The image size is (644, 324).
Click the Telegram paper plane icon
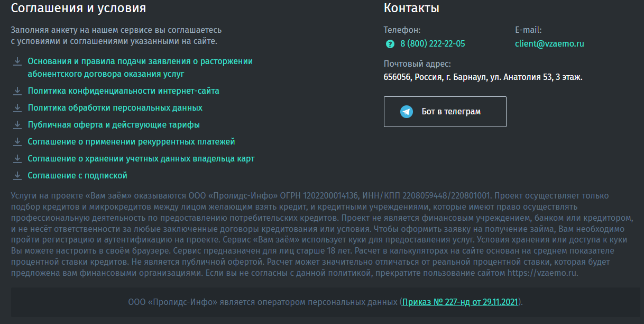(407, 112)
